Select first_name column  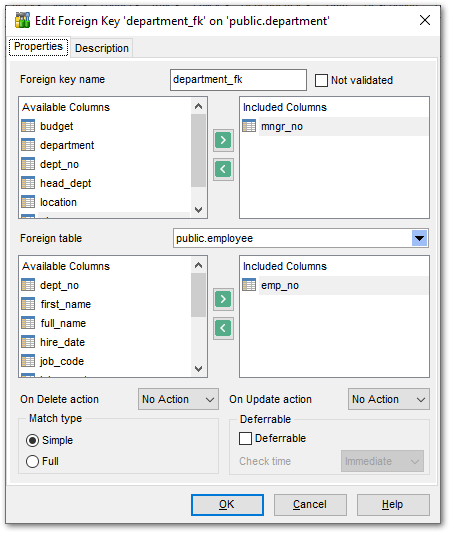(x=66, y=304)
